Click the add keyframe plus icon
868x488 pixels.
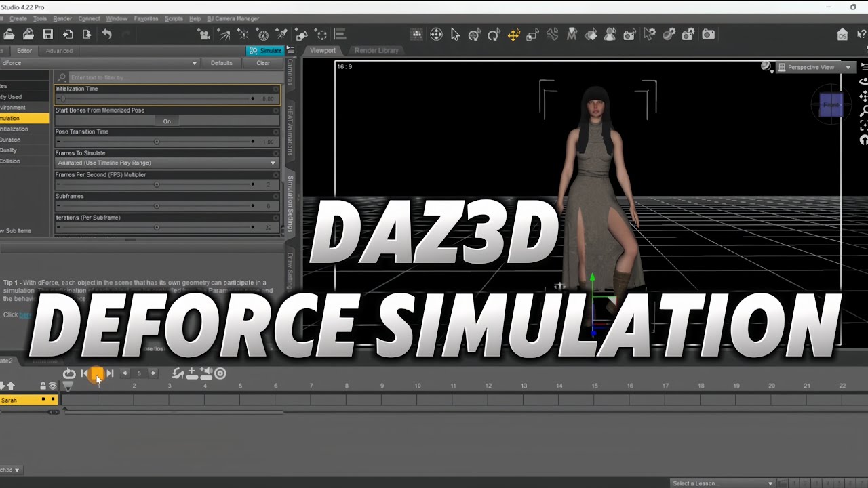pos(191,373)
